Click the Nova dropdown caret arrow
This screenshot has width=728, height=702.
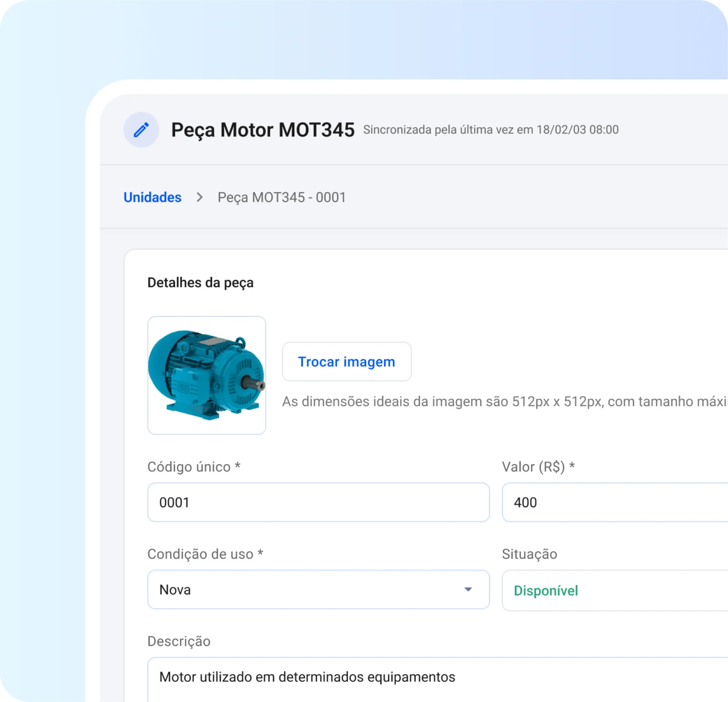pos(468,589)
